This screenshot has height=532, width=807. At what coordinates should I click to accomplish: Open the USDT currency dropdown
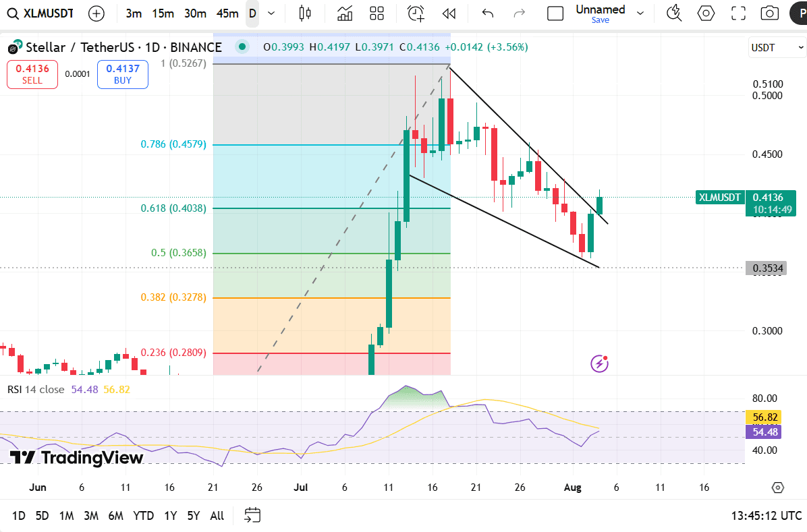[776, 47]
